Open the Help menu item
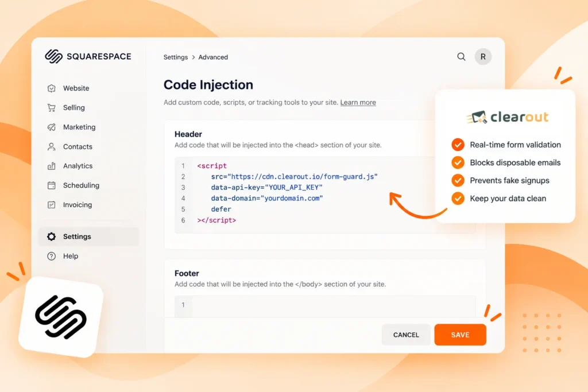 [x=71, y=256]
